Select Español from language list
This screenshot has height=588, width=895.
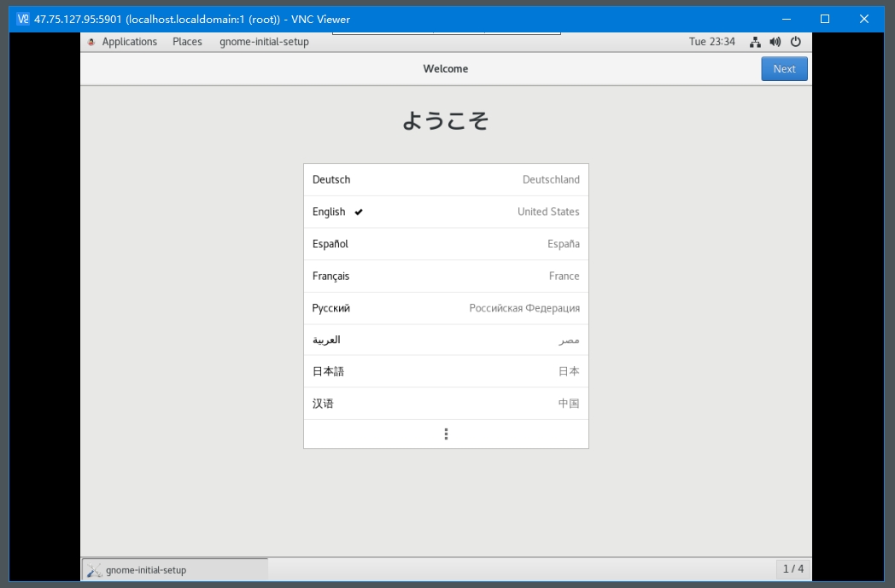click(x=446, y=244)
